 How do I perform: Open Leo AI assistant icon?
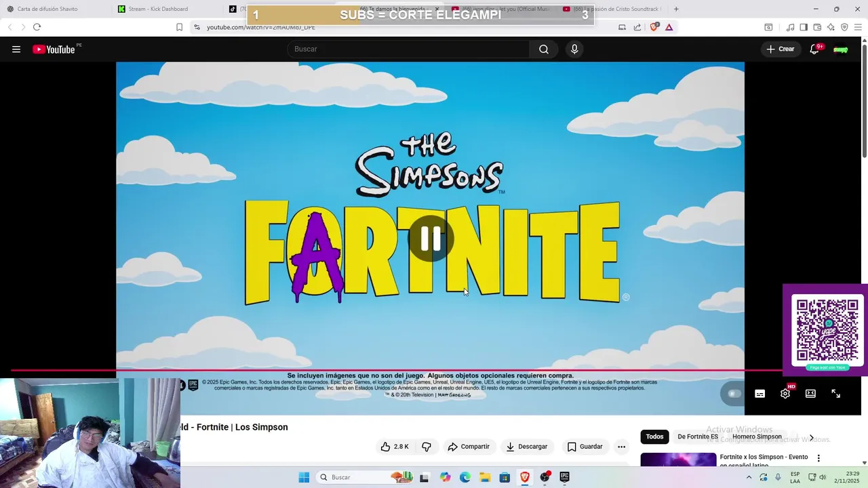pos(831,27)
